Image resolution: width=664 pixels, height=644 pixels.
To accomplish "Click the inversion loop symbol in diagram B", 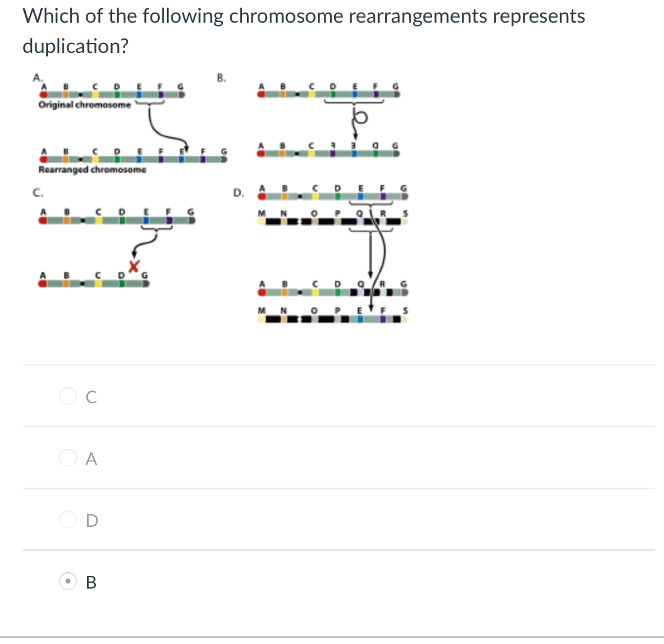I will click(x=360, y=117).
